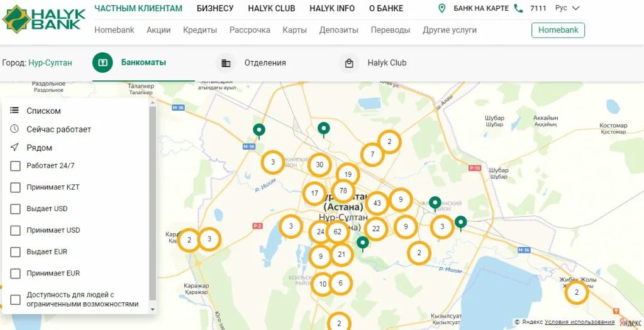Open the map cluster with 10 ATMs
Viewport: 644px width, 330px height.
pyautogui.click(x=323, y=284)
